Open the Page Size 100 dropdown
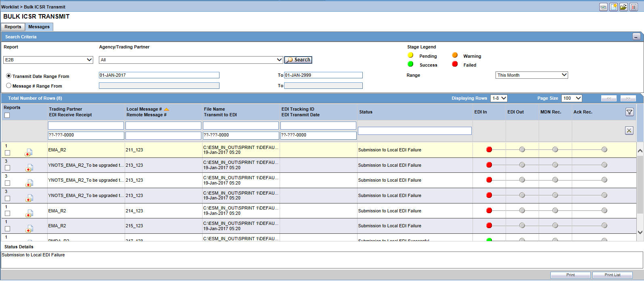Image resolution: width=644 pixels, height=281 pixels. click(x=572, y=98)
